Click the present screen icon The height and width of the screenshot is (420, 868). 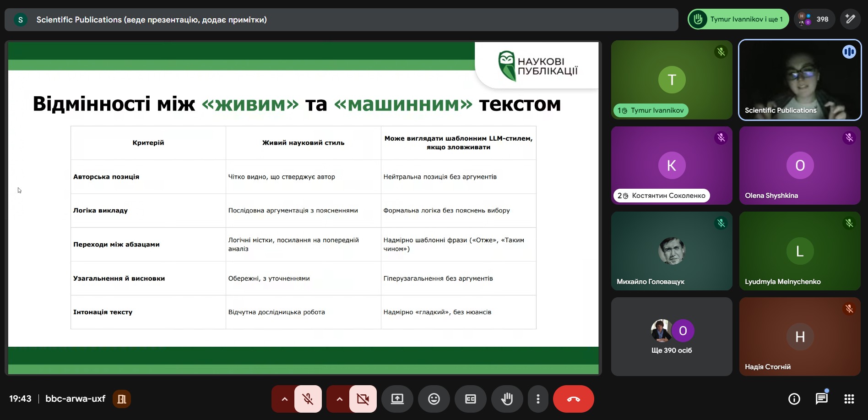[397, 399]
